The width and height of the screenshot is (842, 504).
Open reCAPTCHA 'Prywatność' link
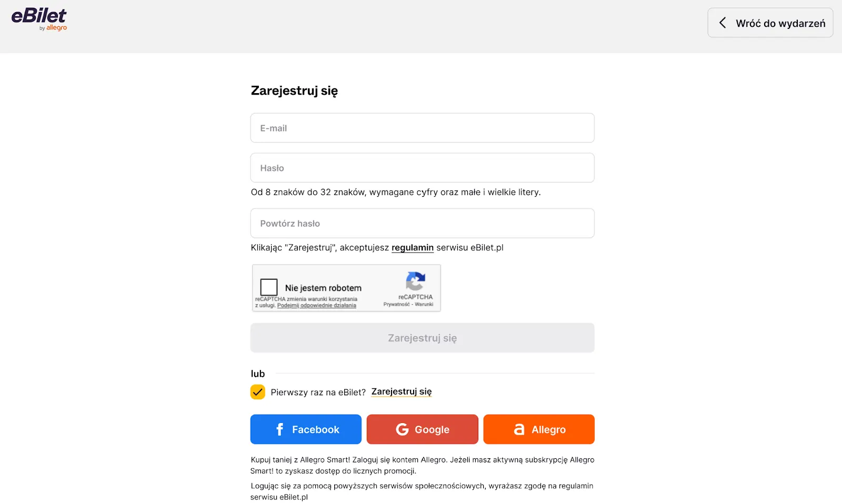click(x=396, y=304)
